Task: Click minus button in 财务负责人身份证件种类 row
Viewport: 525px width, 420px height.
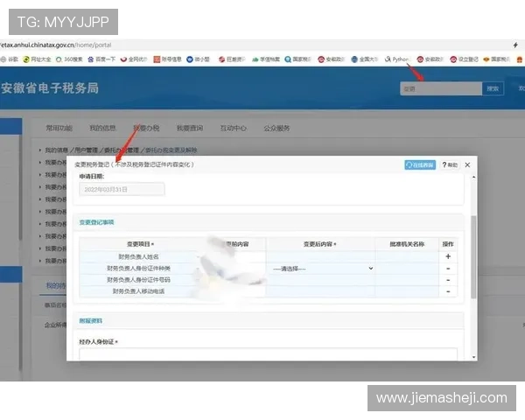Action: tap(448, 269)
